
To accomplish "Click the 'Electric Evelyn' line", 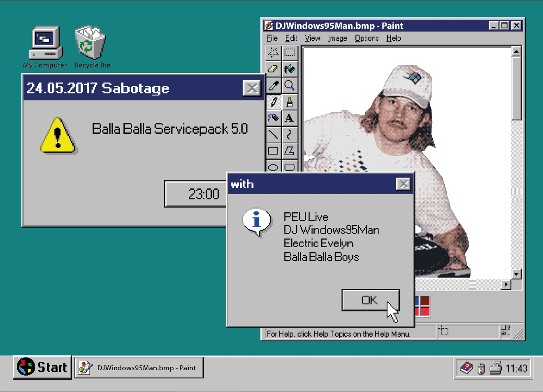I will (318, 243).
